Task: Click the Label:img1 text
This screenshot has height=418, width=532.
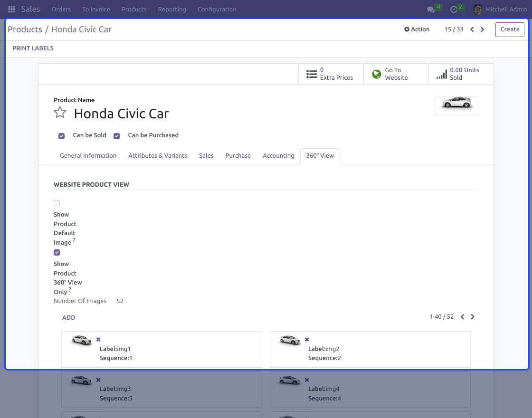Action: (115, 349)
